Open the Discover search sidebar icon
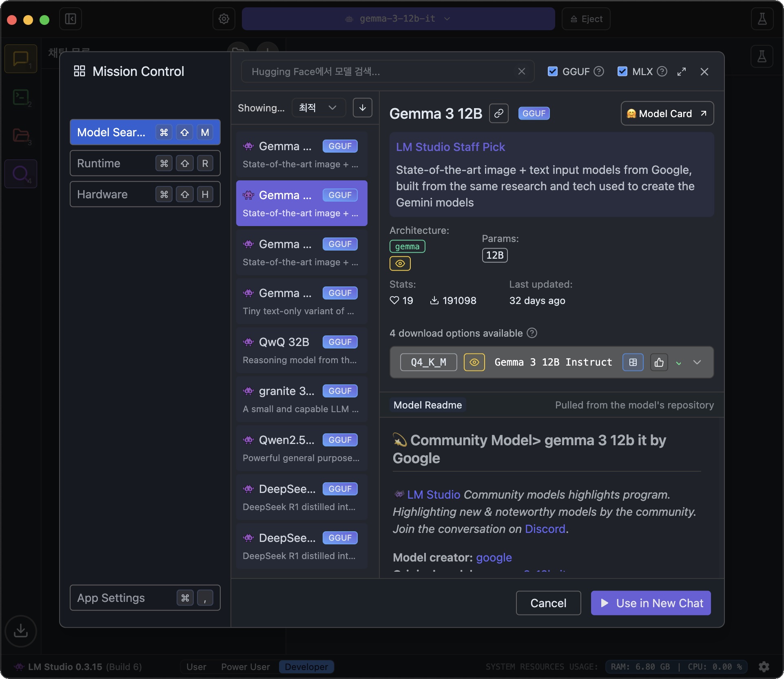 coord(21,174)
